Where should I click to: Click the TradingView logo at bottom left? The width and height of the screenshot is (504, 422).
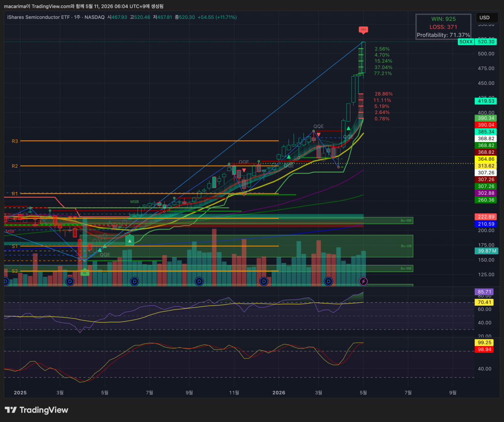point(36,410)
